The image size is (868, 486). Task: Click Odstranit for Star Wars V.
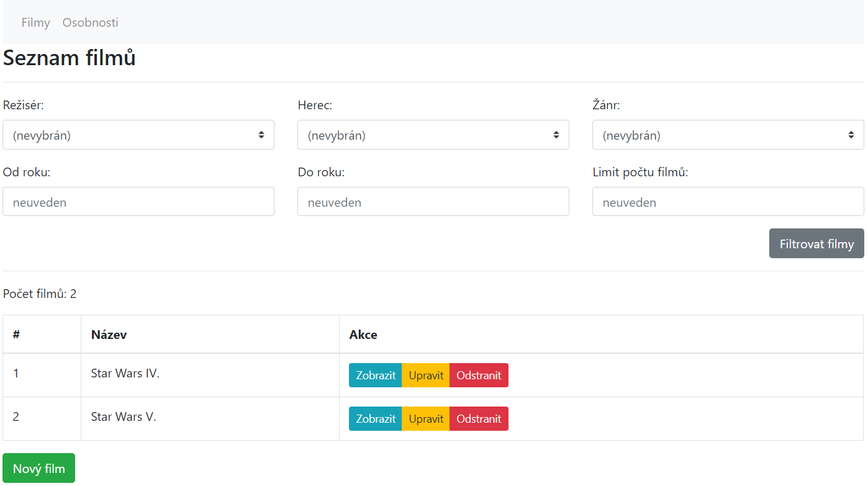click(479, 419)
